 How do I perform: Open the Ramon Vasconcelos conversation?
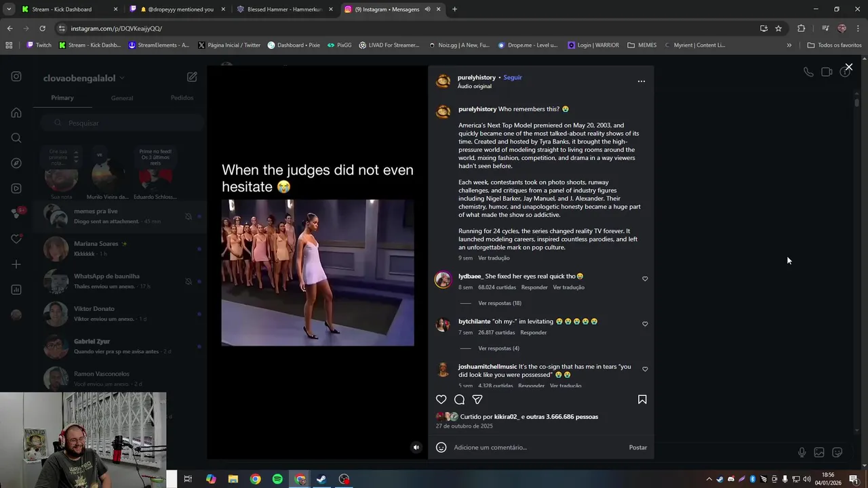click(119, 379)
